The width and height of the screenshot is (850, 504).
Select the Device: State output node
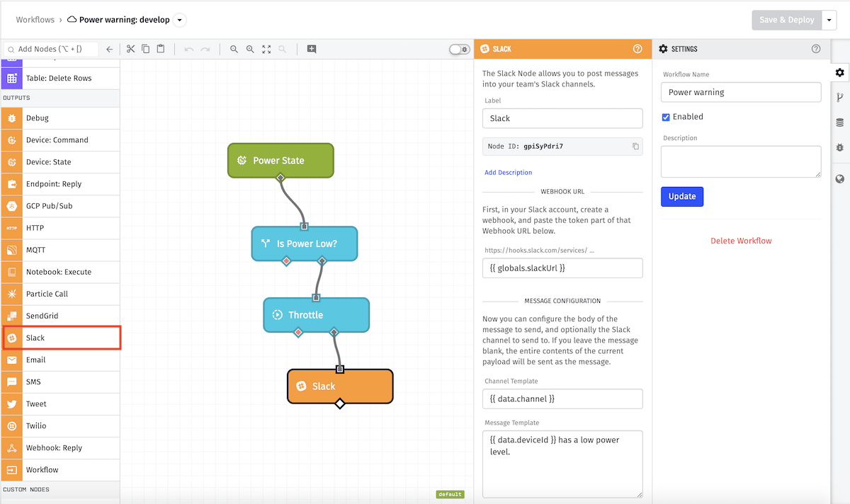coord(60,162)
